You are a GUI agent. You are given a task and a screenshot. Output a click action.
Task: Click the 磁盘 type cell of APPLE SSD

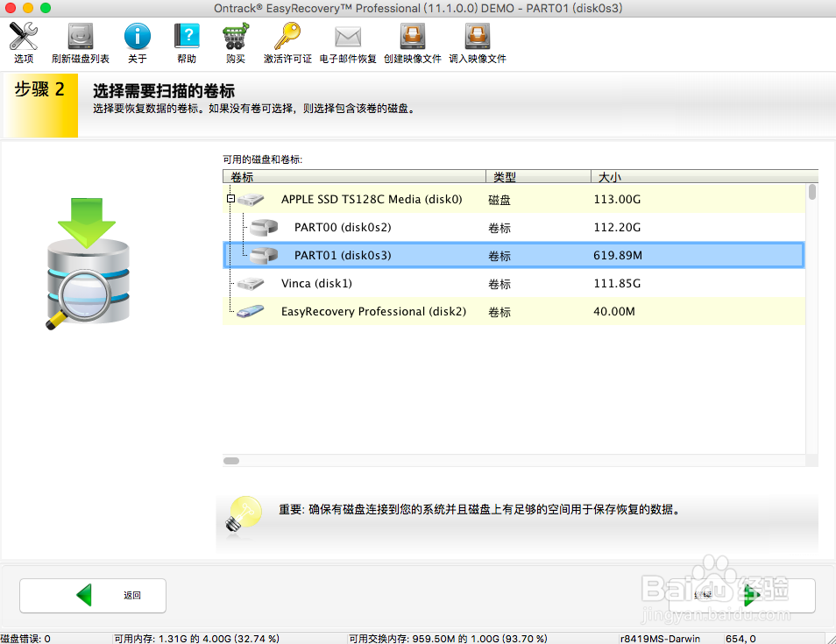coord(499,200)
